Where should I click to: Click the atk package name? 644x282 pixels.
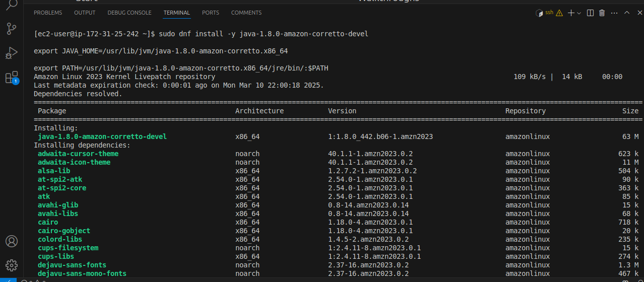pos(44,197)
